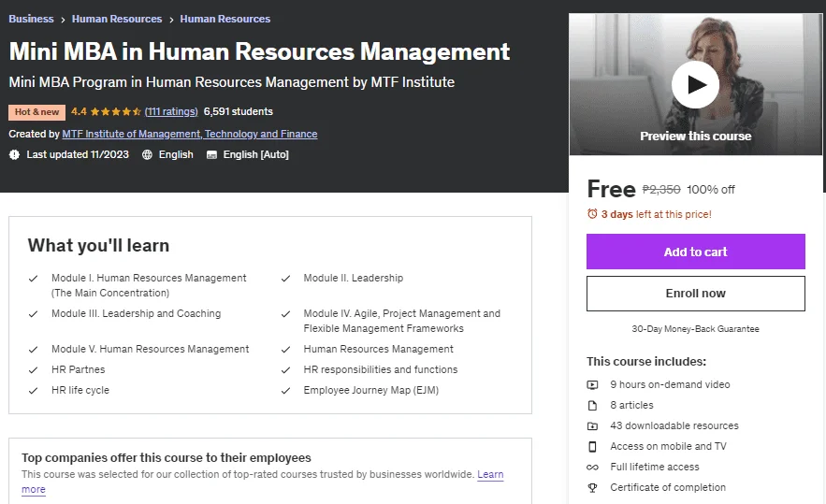Open the last Human Resources breadcrumb link
The width and height of the screenshot is (826, 504).
pyautogui.click(x=225, y=19)
